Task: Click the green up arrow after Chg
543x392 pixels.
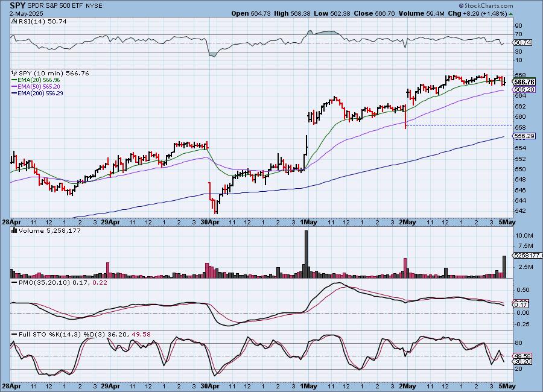Action: pos(511,14)
